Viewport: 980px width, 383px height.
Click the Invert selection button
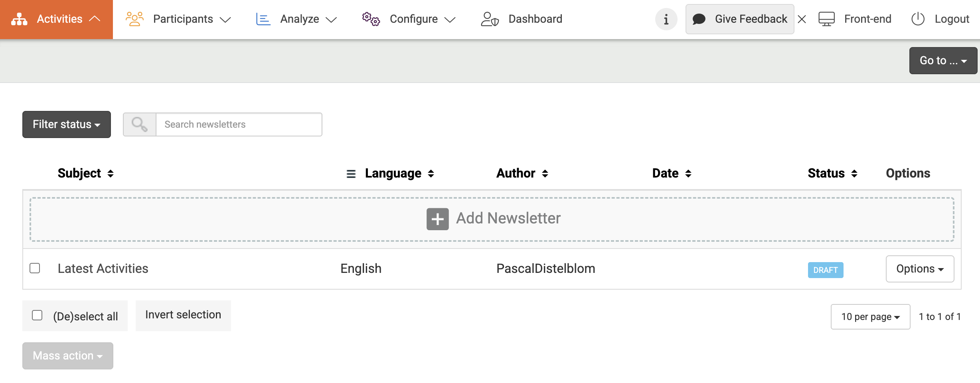pyautogui.click(x=183, y=315)
